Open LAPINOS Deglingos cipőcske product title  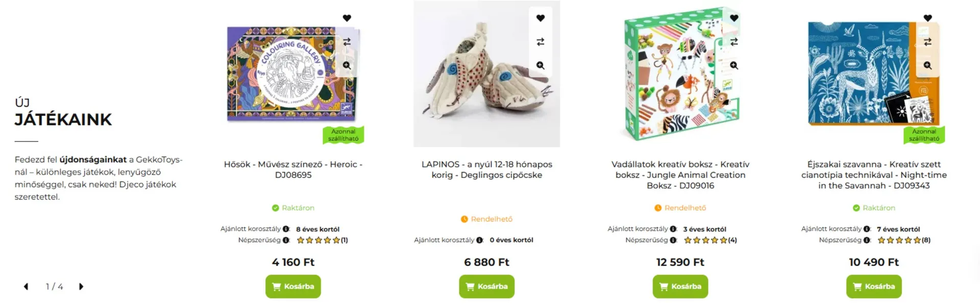(486, 170)
